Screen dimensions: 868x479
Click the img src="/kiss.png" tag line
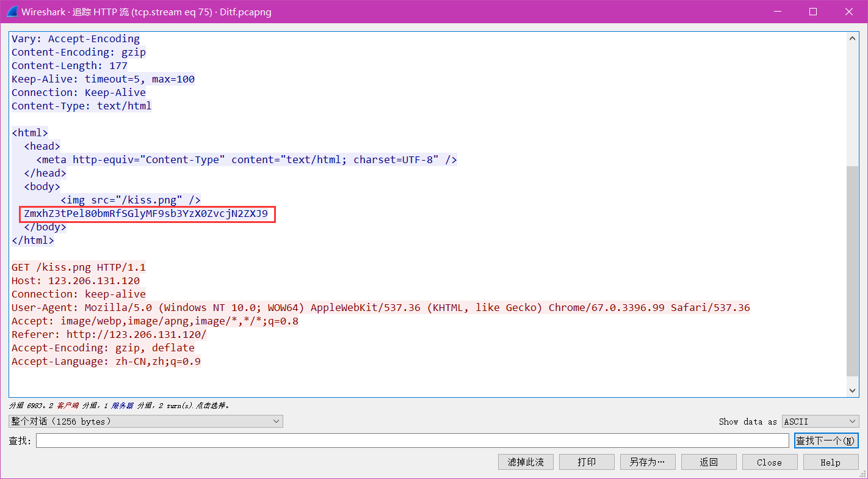(131, 200)
